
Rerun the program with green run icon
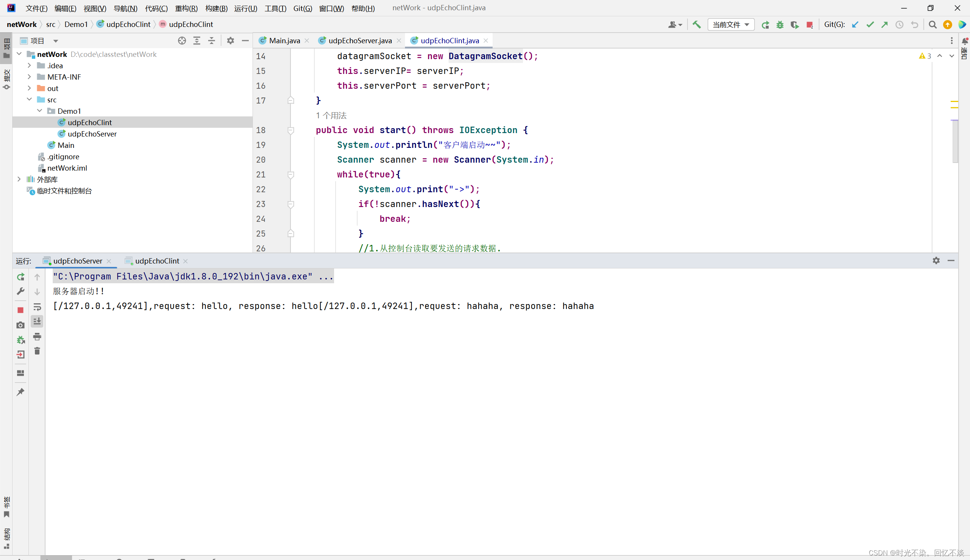765,25
